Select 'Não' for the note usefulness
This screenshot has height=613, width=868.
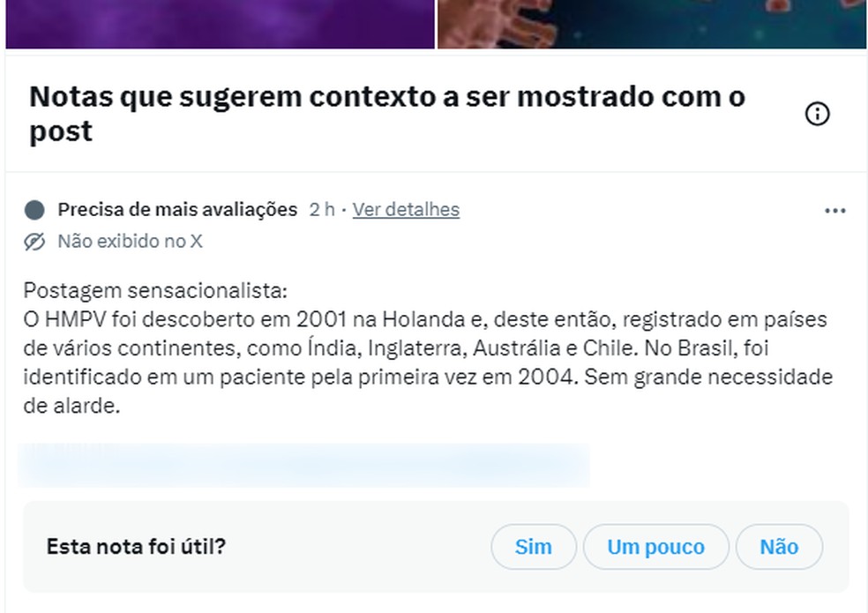tap(779, 547)
